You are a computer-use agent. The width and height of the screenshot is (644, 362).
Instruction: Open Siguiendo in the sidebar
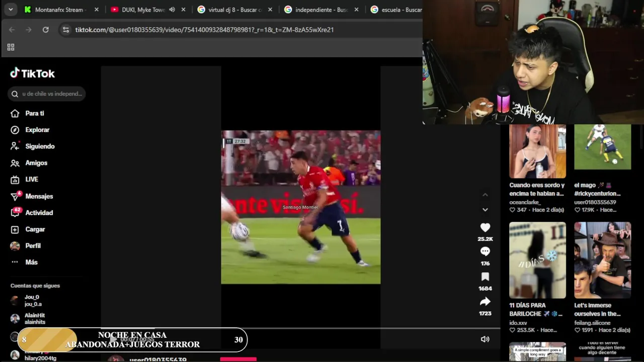[x=33, y=146]
